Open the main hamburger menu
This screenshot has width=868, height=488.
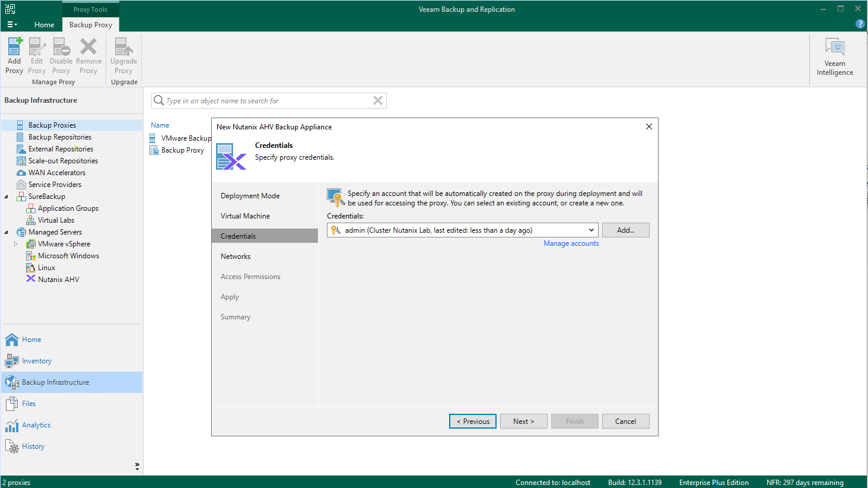[x=12, y=25]
